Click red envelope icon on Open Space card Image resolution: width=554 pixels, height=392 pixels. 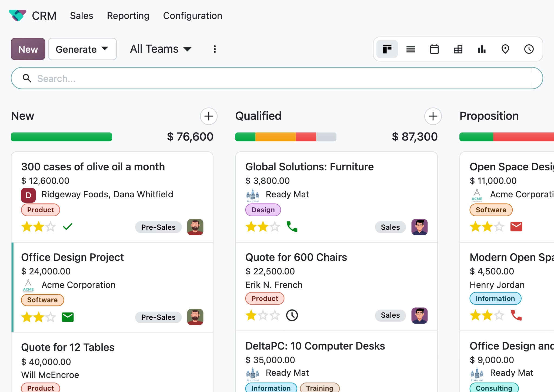coord(516,227)
